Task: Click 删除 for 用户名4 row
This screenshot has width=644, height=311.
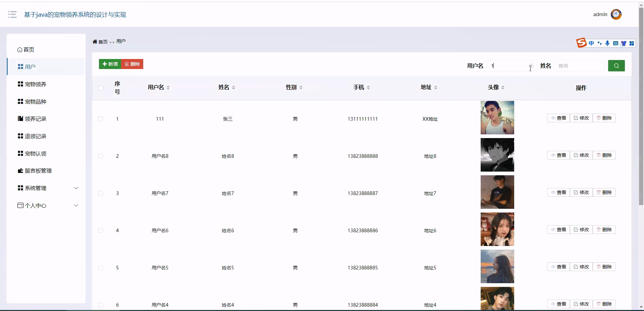Action: [x=604, y=304]
